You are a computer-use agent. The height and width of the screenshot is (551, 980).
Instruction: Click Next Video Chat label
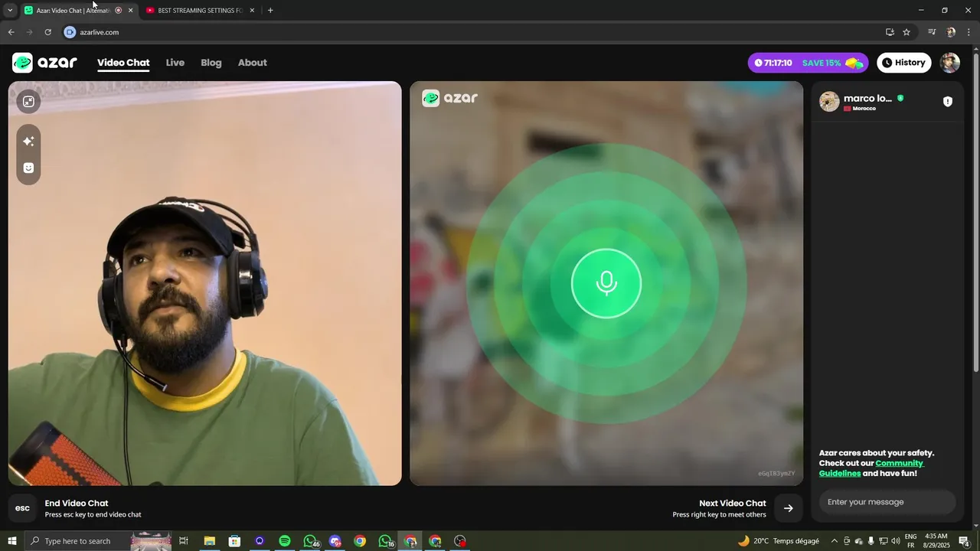coord(733,504)
